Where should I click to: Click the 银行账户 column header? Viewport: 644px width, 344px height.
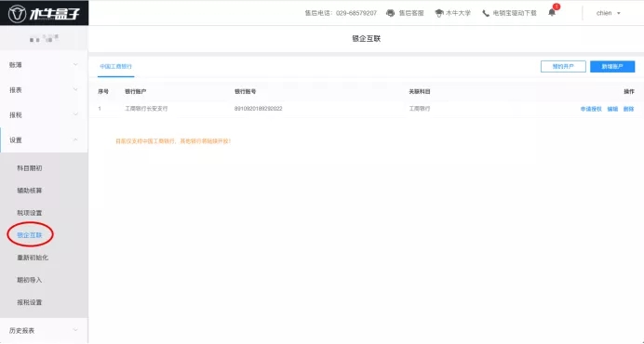(136, 91)
